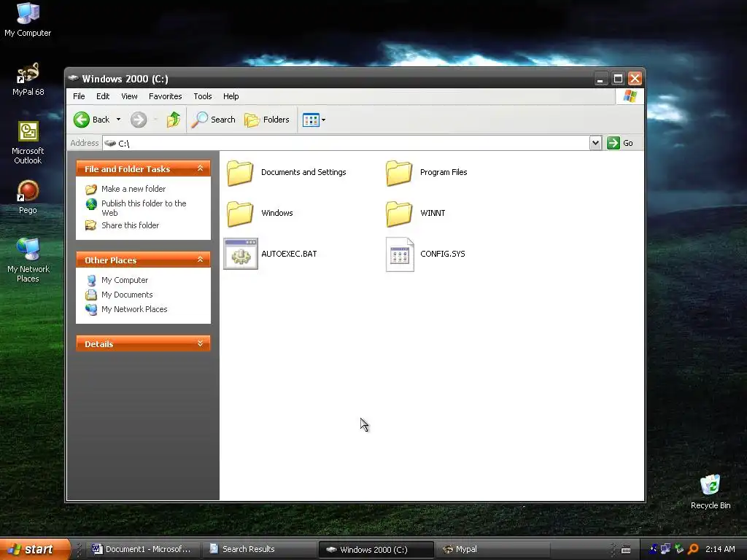
Task: Click Share this folder link
Action: [x=130, y=225]
